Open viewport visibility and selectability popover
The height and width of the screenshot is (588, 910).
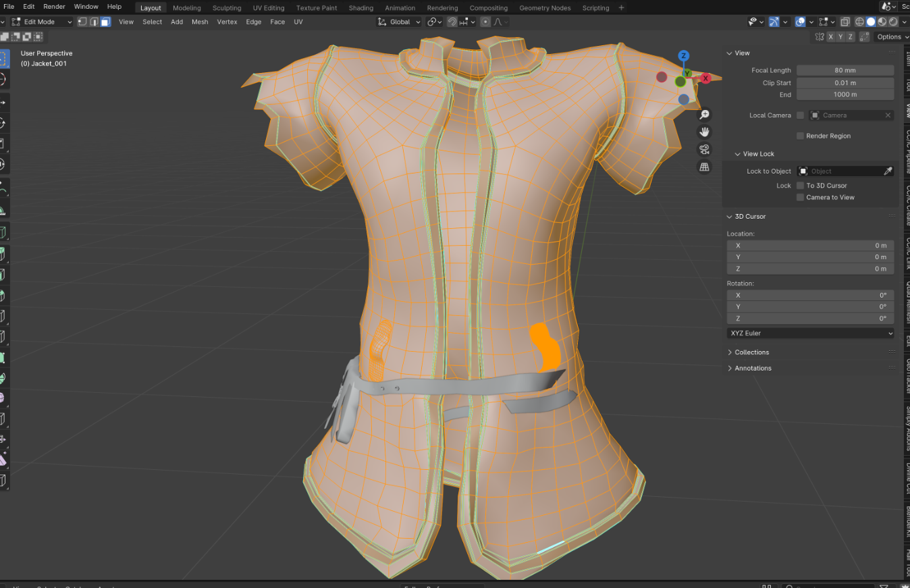click(756, 22)
